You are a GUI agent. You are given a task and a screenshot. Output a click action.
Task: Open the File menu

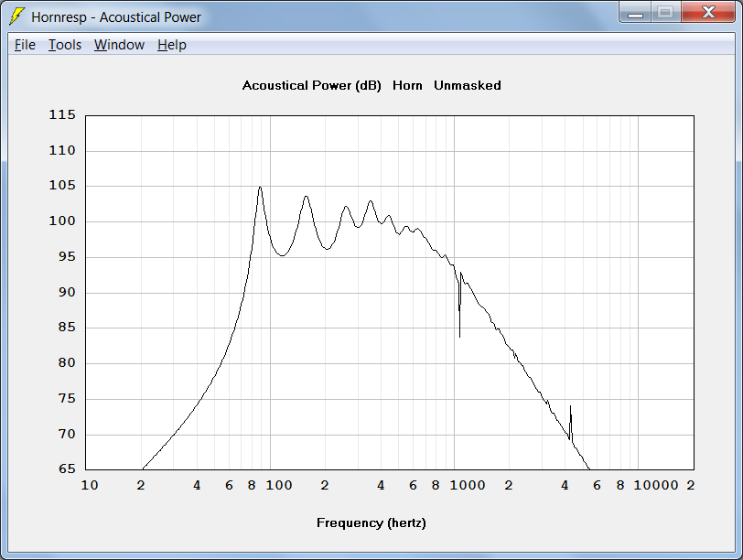(x=25, y=45)
